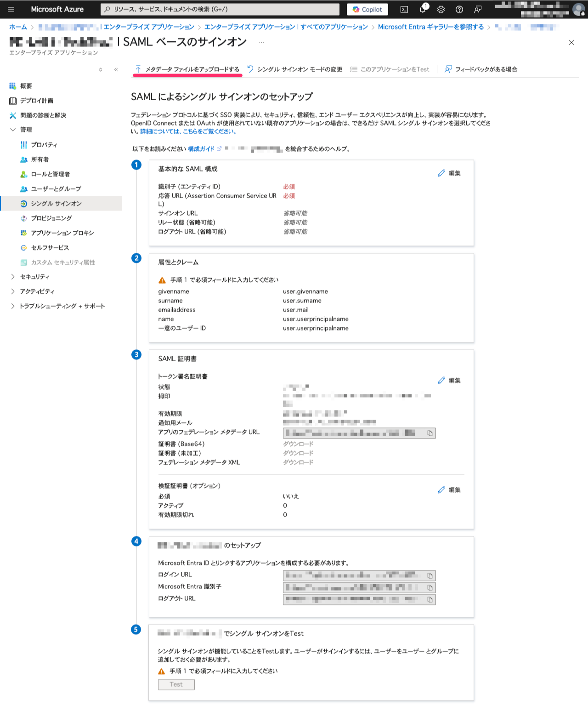This screenshot has height=706, width=588.
Task: Copy the ログイン URL value
Action: point(430,576)
